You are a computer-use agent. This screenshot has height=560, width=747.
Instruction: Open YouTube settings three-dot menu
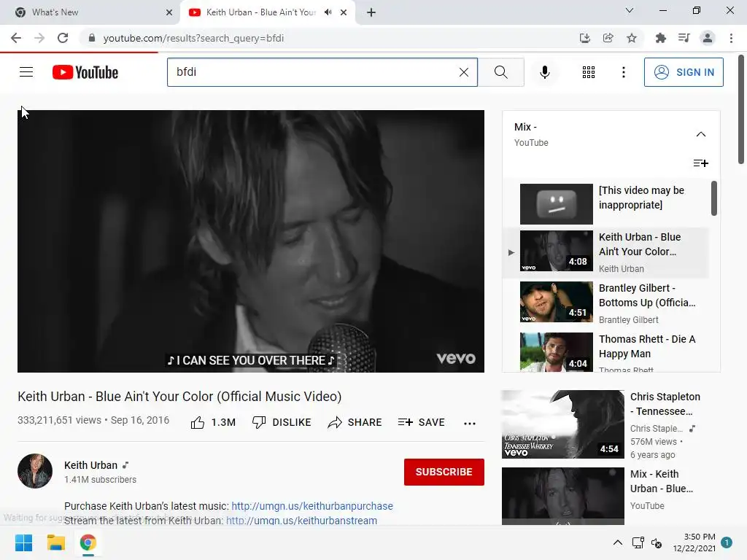[623, 72]
